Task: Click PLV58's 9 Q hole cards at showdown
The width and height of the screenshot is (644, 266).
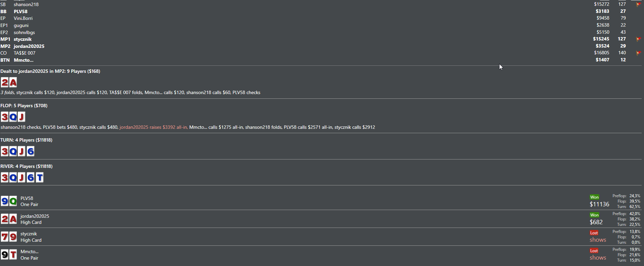Action: 9,201
